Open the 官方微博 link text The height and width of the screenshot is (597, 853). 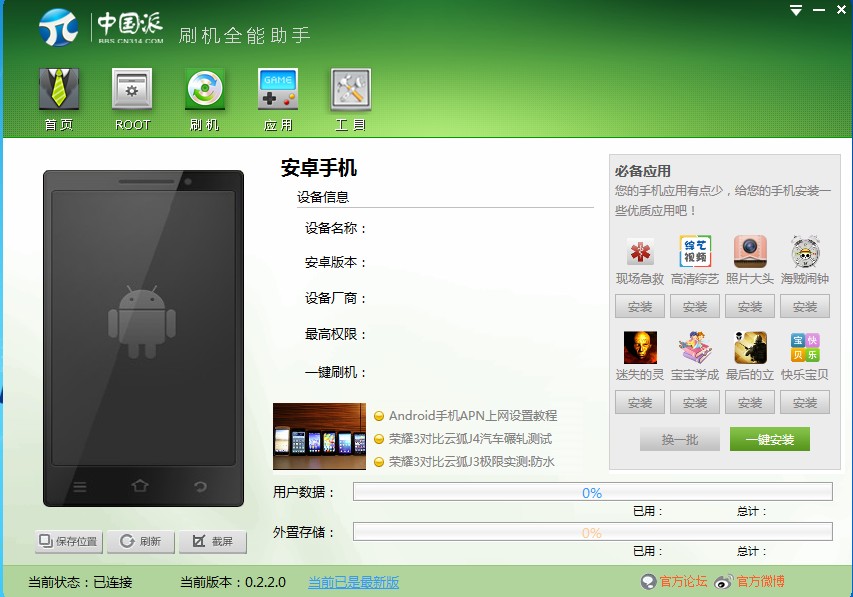coord(761,582)
